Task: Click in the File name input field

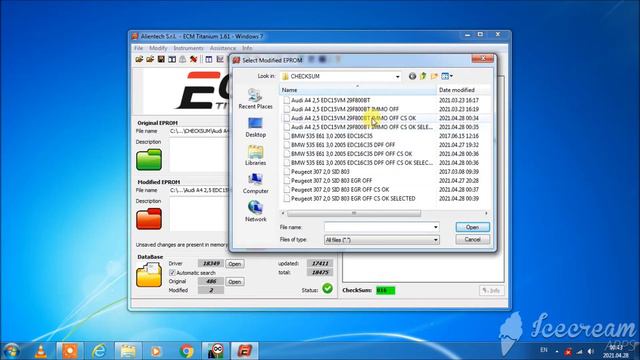Action: (378, 227)
